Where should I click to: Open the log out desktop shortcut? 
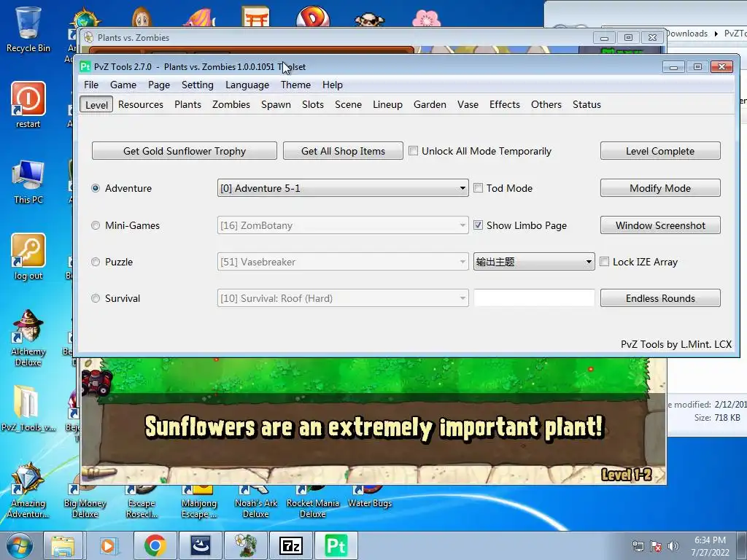[x=28, y=257]
